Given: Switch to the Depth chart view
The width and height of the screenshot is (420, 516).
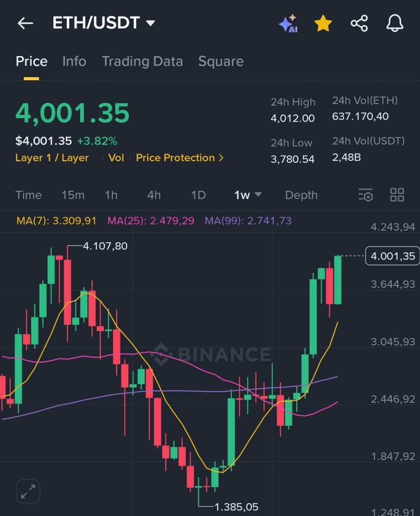Looking at the screenshot, I should coord(301,195).
